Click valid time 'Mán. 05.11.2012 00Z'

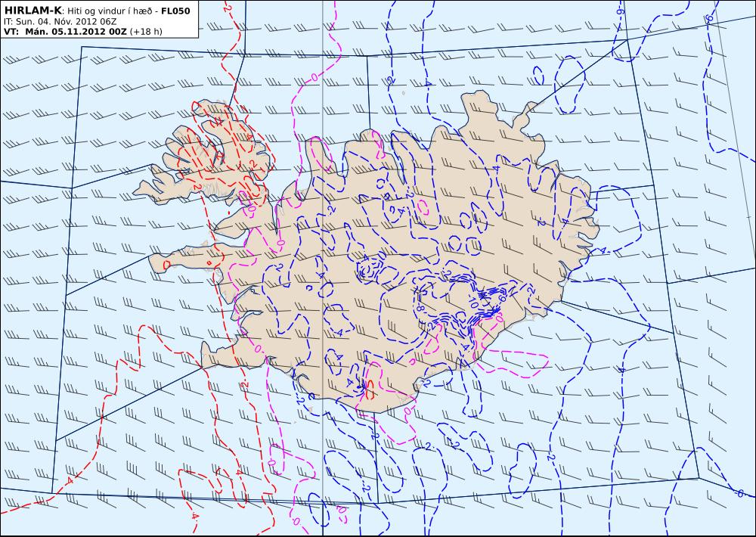tap(76, 32)
